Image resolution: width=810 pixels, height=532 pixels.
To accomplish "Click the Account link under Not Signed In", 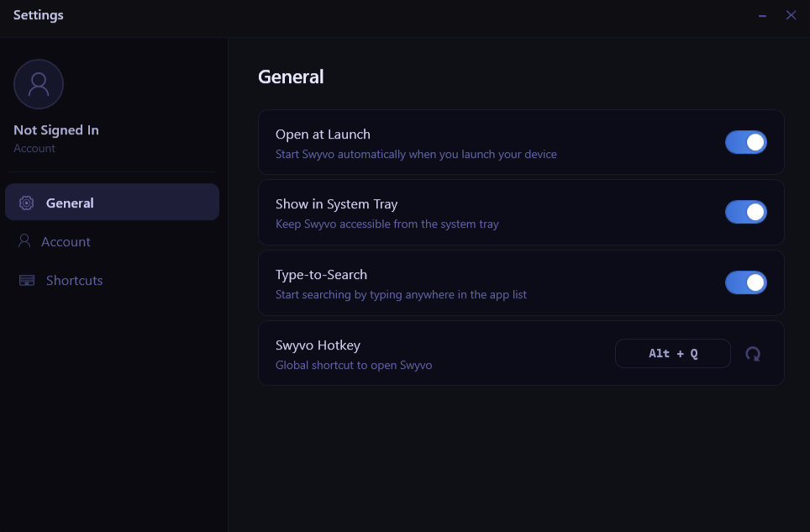I will click(34, 148).
